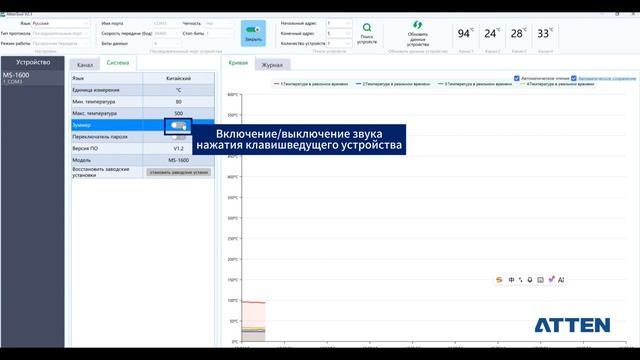
Task: Open the Язык dropdown set to Русский
Action: tap(60, 24)
